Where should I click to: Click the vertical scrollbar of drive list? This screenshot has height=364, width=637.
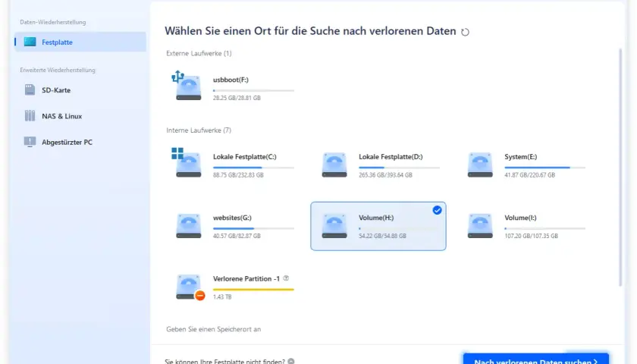[620, 167]
